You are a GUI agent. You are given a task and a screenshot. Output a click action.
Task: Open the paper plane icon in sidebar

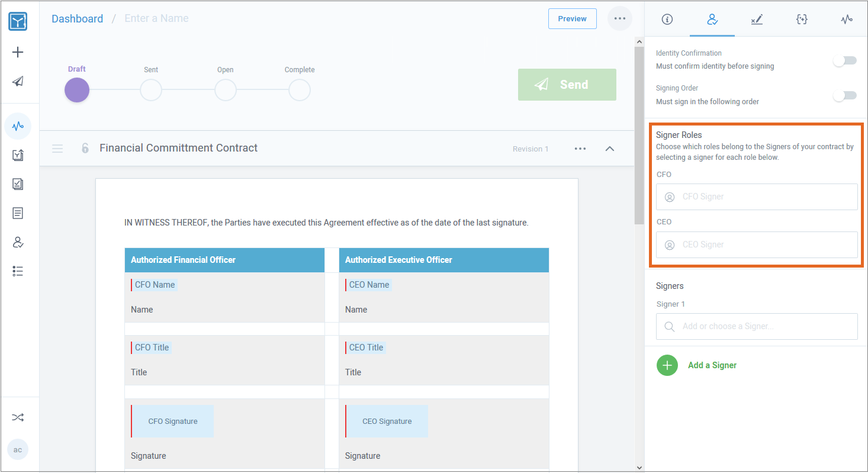pyautogui.click(x=18, y=82)
